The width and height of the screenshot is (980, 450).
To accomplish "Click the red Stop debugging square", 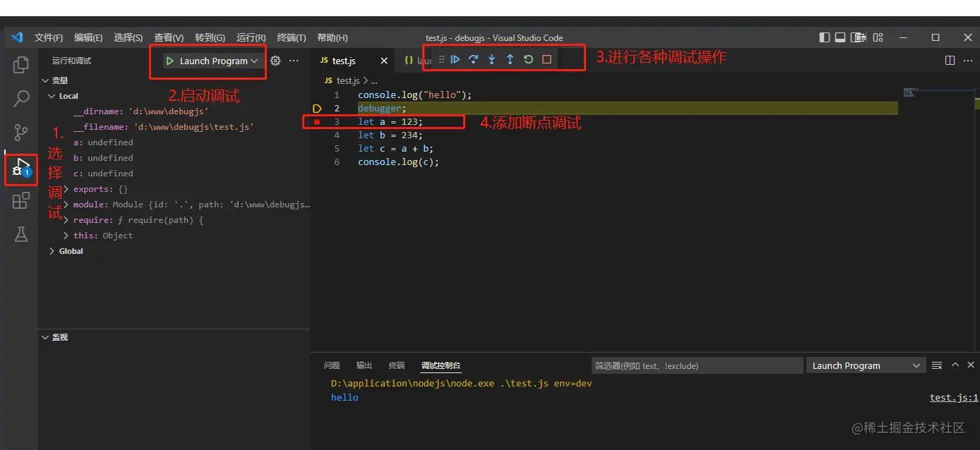I will pos(546,60).
